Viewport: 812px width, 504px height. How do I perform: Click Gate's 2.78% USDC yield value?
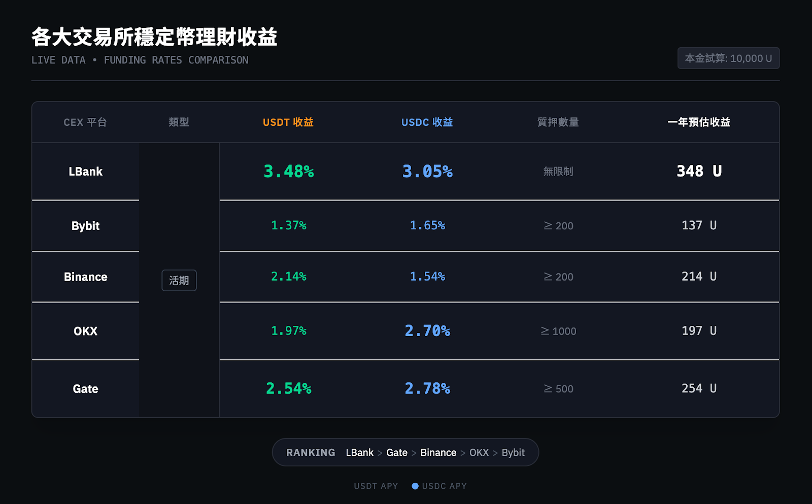tap(427, 389)
